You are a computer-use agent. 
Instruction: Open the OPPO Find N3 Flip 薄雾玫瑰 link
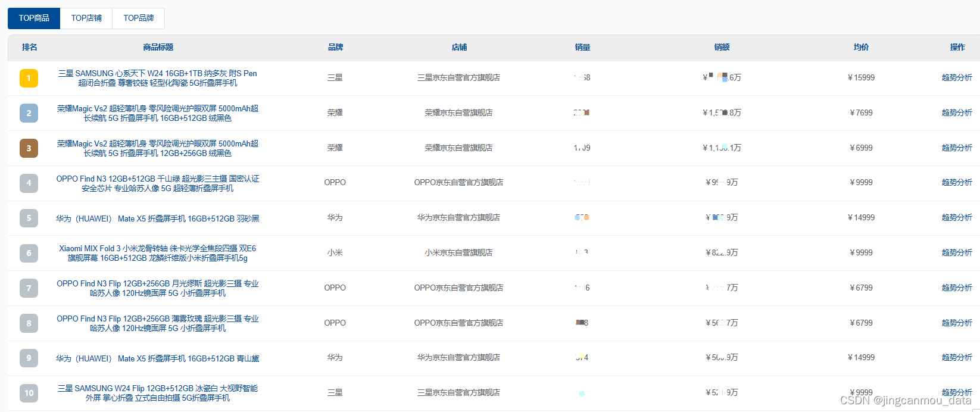point(158,323)
